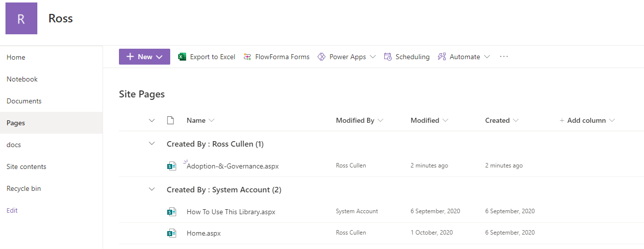Click Site Pages library heading

[x=142, y=94]
